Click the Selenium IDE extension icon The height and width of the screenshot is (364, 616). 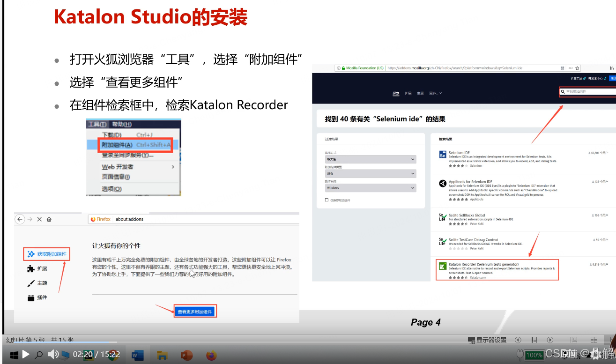pos(442,154)
